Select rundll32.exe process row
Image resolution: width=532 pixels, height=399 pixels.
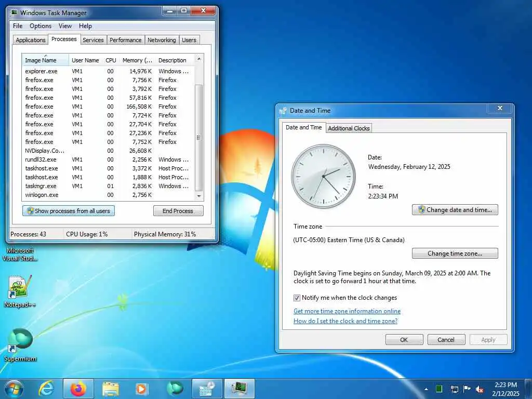click(108, 159)
